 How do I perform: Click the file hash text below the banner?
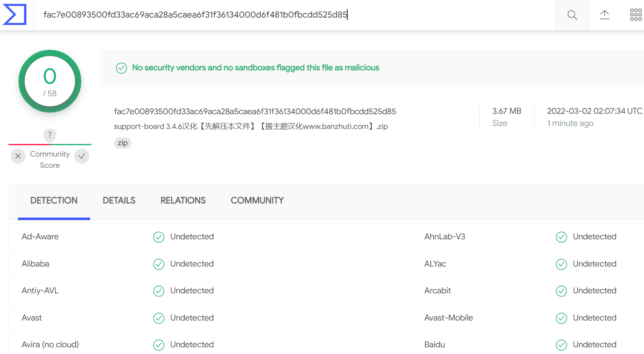(255, 111)
